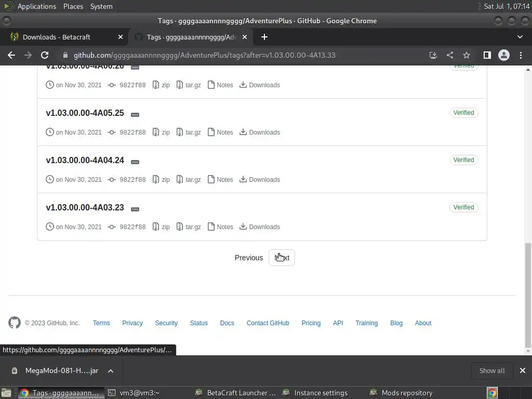Expand the ellipsis for tag 4A04.24
Viewport: 532px width, 399px height.
click(135, 162)
